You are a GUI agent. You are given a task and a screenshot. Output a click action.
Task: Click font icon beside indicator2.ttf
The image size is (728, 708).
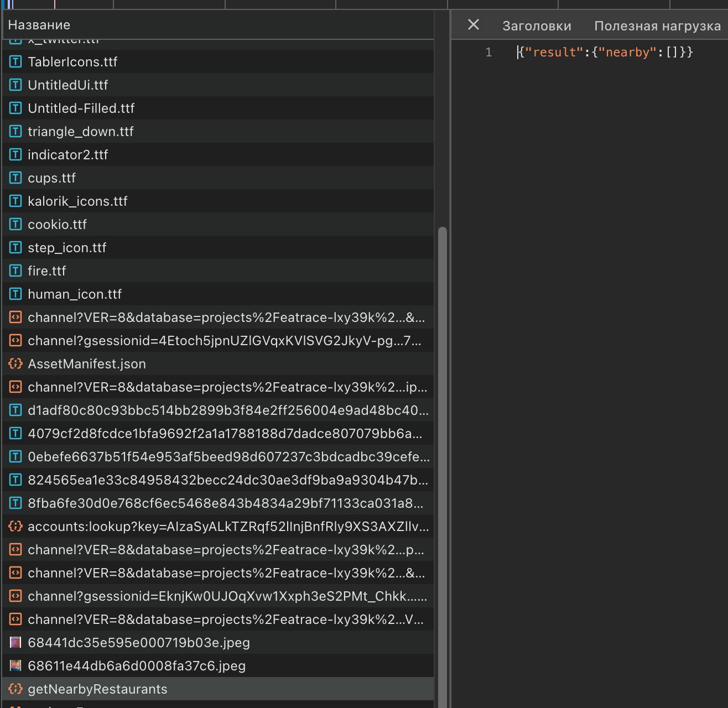(x=15, y=155)
